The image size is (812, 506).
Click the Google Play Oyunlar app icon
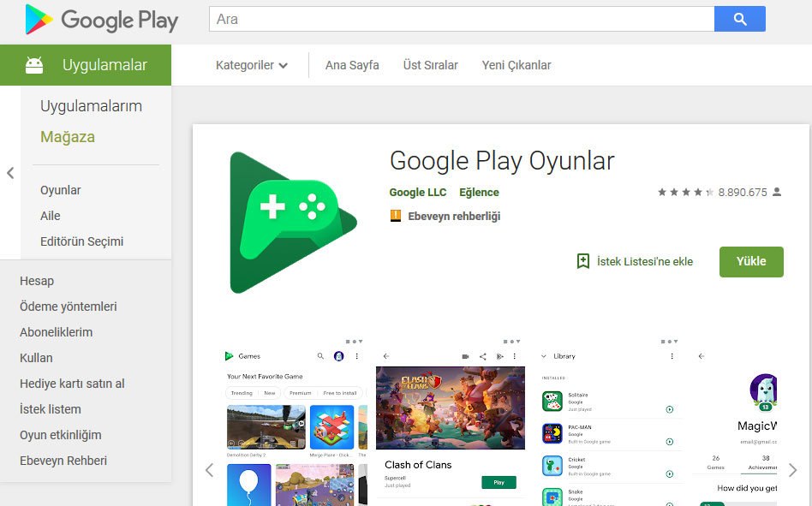(293, 223)
